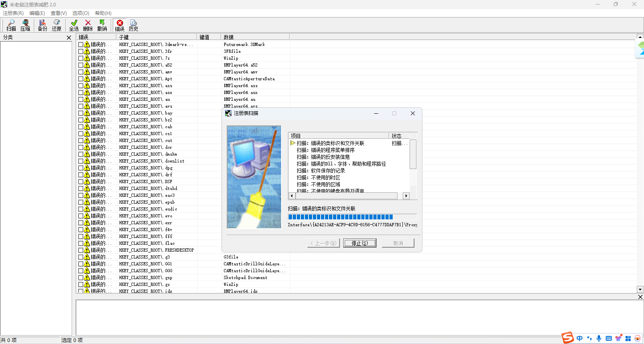Viewport: 644px width, 344px height.
Task: Check the box for the Apt row
Action: pyautogui.click(x=81, y=79)
